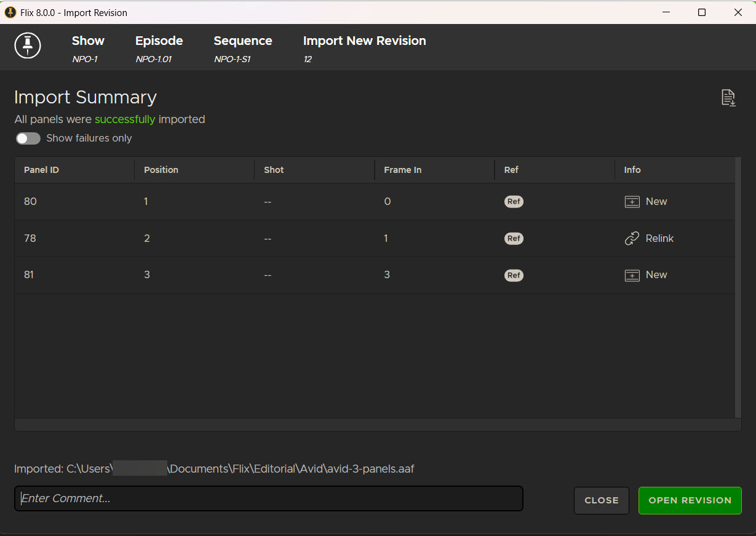Click the Ref badge for panel 80

click(514, 202)
